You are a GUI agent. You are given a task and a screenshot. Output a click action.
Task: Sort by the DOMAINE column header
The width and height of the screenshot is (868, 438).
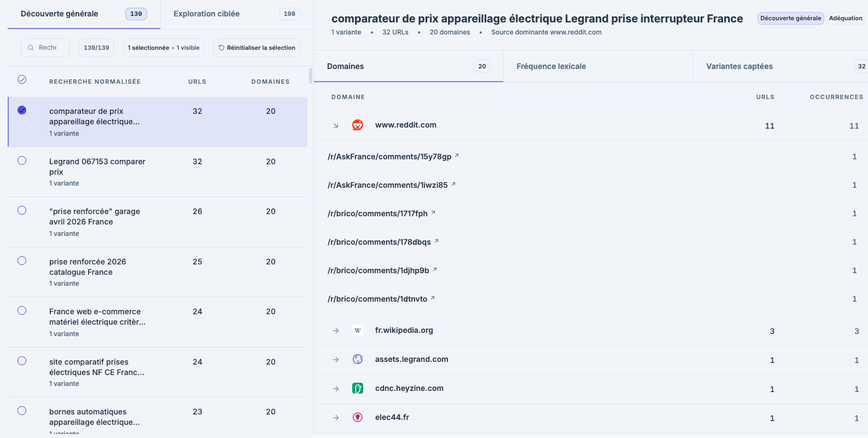348,97
